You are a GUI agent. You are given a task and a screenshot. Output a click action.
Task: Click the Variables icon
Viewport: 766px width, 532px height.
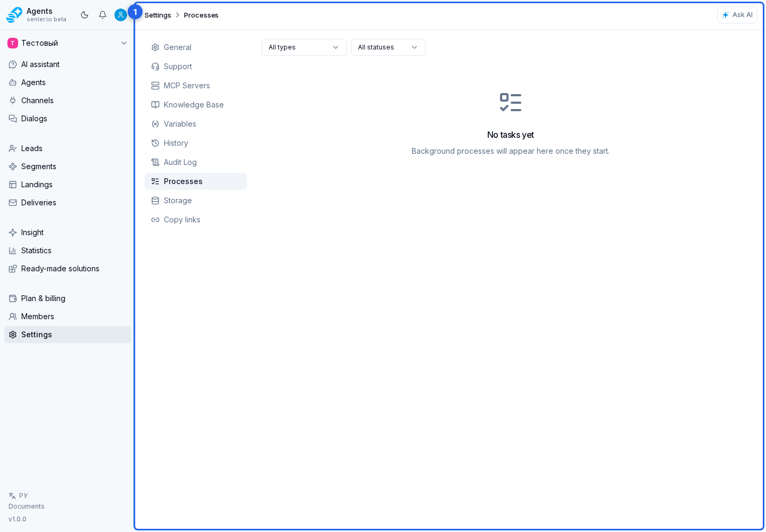pyautogui.click(x=155, y=124)
